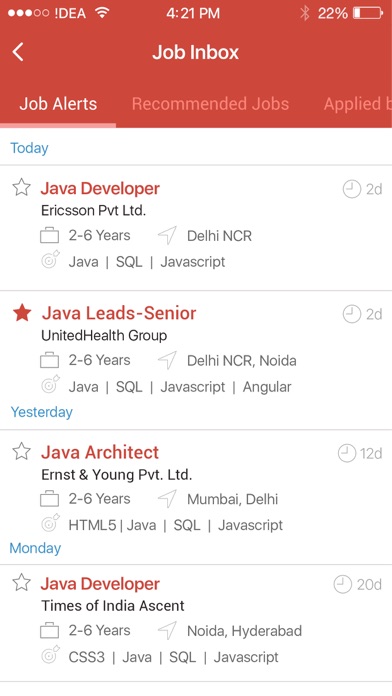The width and height of the screenshot is (392, 696).
Task: Click location arrow icon on UnitedHealth job
Action: [x=167, y=360]
